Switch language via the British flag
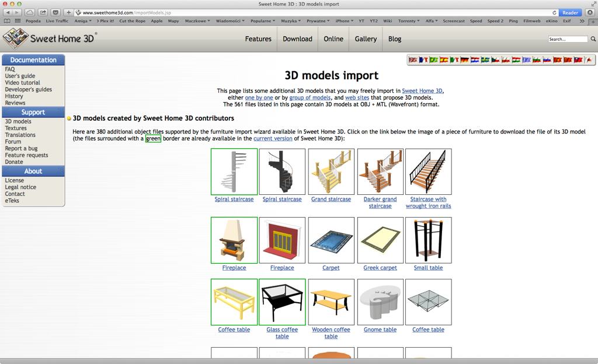This screenshot has height=364, width=598. [413, 60]
